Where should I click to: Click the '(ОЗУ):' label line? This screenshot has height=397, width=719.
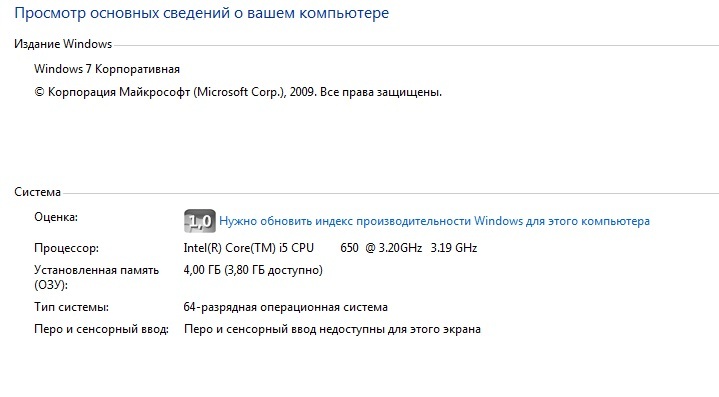click(51, 285)
